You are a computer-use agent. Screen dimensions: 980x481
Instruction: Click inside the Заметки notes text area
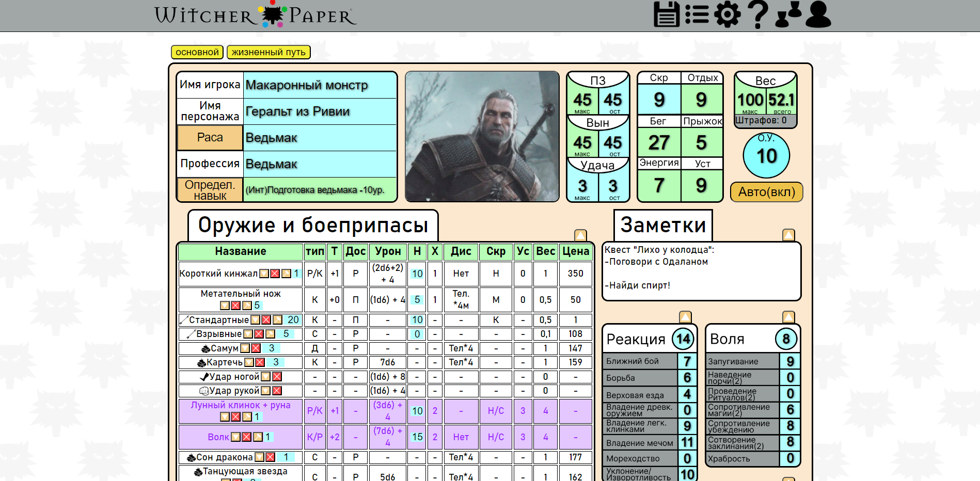(x=702, y=271)
